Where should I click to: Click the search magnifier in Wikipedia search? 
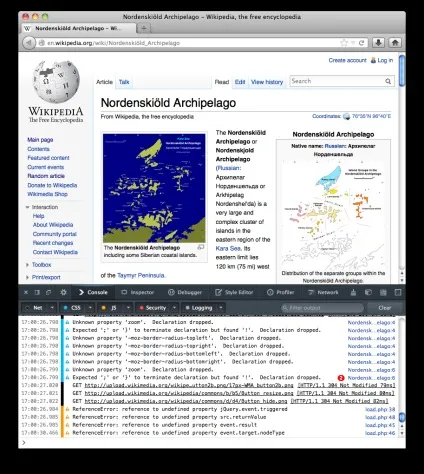pyautogui.click(x=388, y=81)
